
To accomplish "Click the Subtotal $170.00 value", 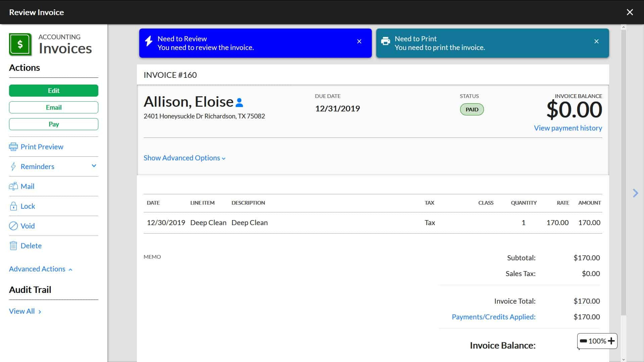I will click(x=587, y=258).
